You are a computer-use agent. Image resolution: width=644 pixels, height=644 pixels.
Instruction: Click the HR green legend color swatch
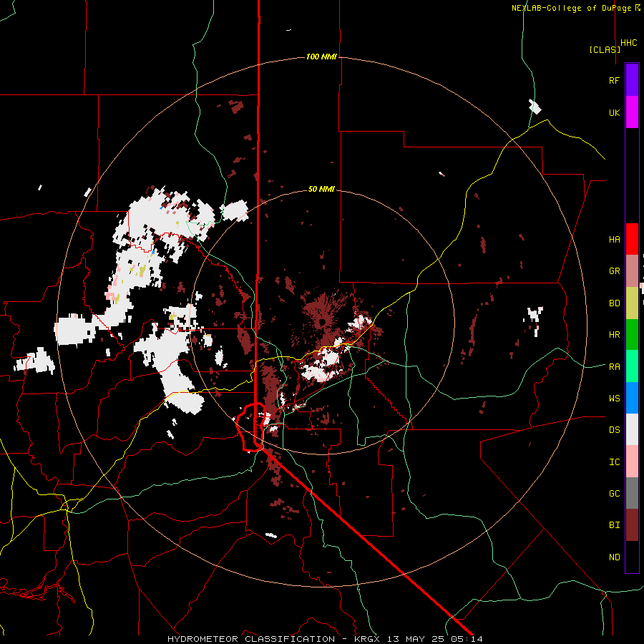point(632,335)
